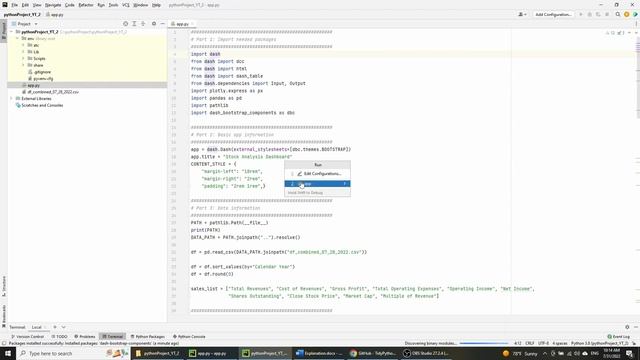
Task: Collapse the pythonProject_YT_2 root folder
Action: (12, 31)
